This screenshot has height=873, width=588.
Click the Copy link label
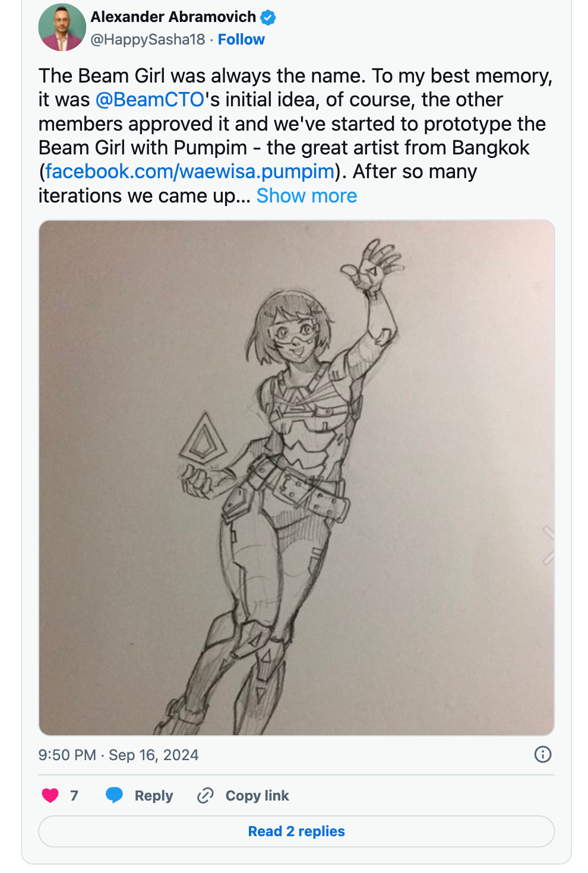pyautogui.click(x=257, y=796)
